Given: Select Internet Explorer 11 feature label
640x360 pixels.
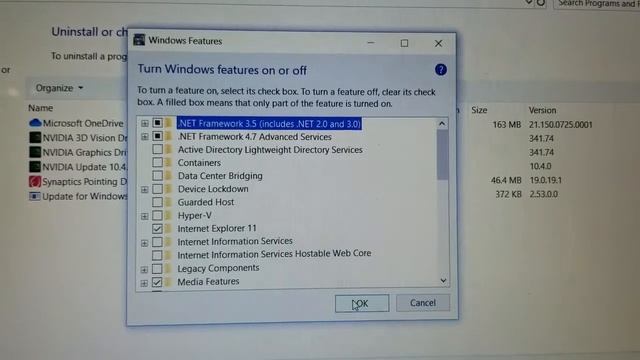Looking at the screenshot, I should point(217,228).
